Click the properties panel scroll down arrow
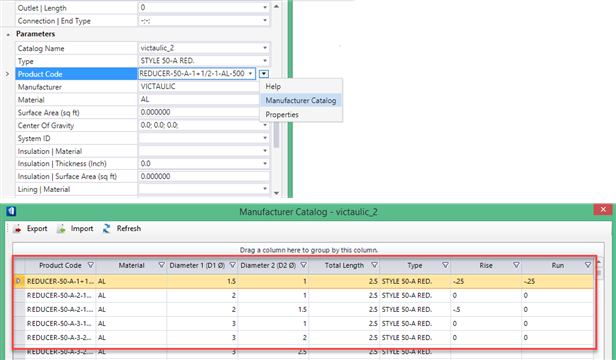 tap(276, 193)
